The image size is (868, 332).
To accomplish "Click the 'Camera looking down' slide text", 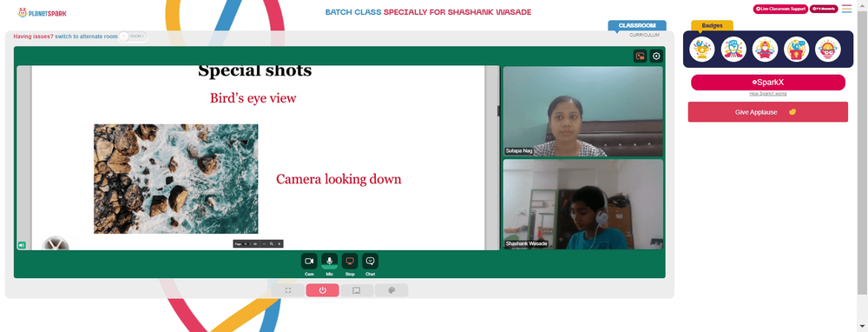I will pos(339,180).
